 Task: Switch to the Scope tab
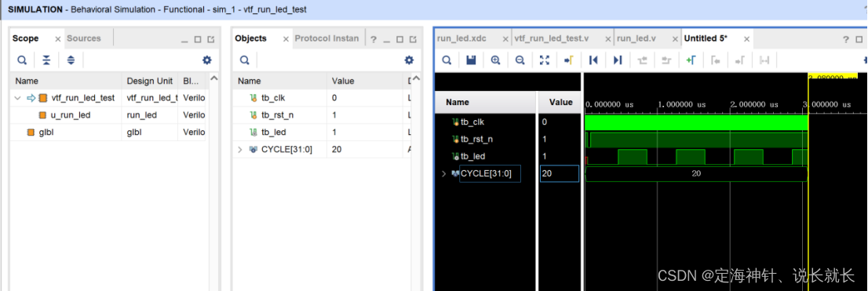pyautogui.click(x=25, y=38)
